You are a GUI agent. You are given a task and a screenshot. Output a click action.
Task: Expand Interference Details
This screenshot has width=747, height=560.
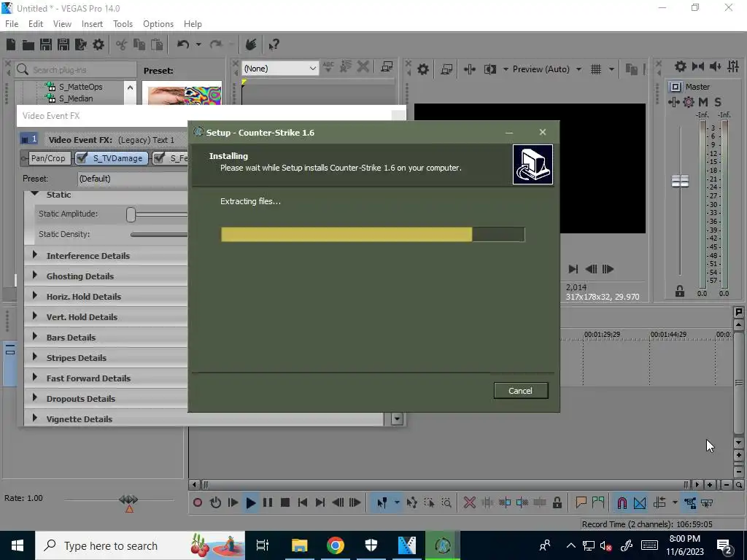[35, 254]
